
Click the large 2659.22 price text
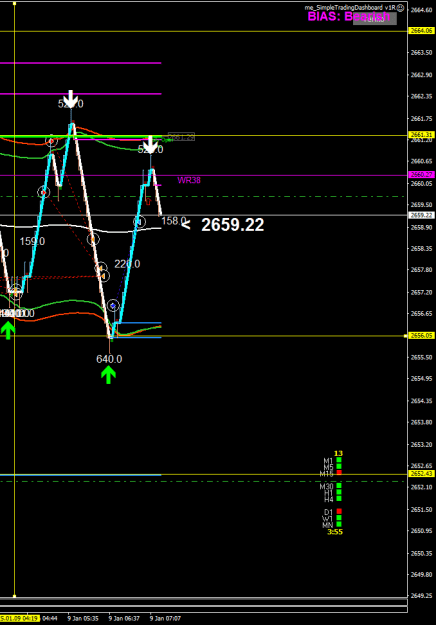(x=232, y=225)
